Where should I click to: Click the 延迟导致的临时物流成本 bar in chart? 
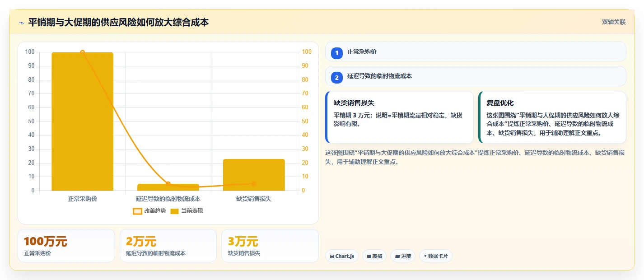168,187
